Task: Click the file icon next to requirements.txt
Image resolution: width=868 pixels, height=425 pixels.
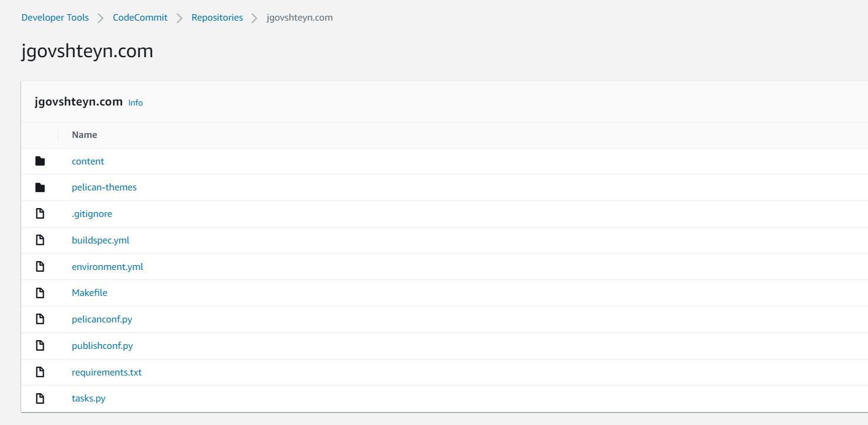Action: [x=40, y=372]
